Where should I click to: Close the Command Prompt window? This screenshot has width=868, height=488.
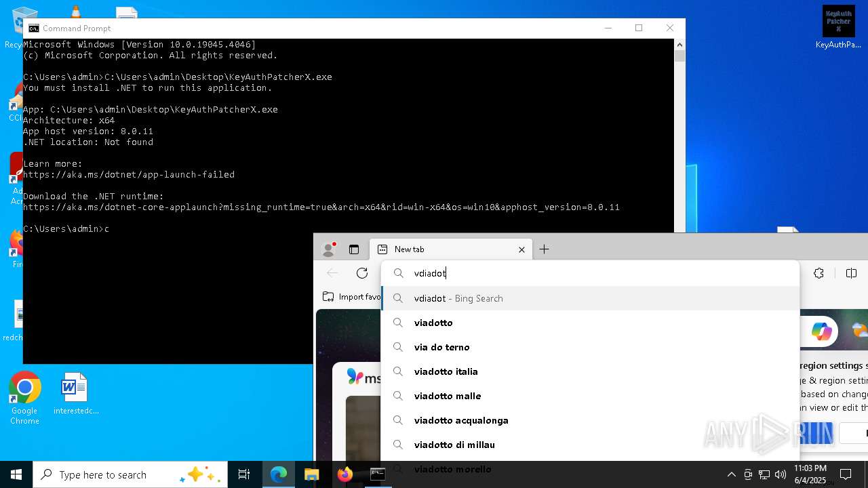(x=670, y=28)
